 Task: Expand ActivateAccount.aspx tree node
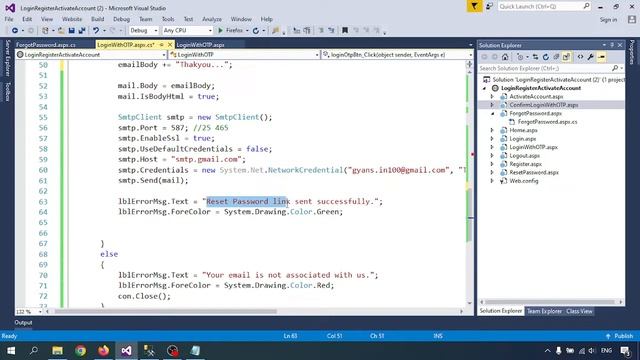click(x=492, y=97)
